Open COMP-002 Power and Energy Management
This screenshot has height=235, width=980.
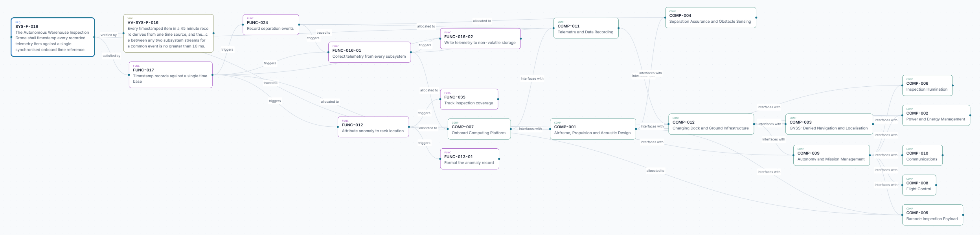936,115
